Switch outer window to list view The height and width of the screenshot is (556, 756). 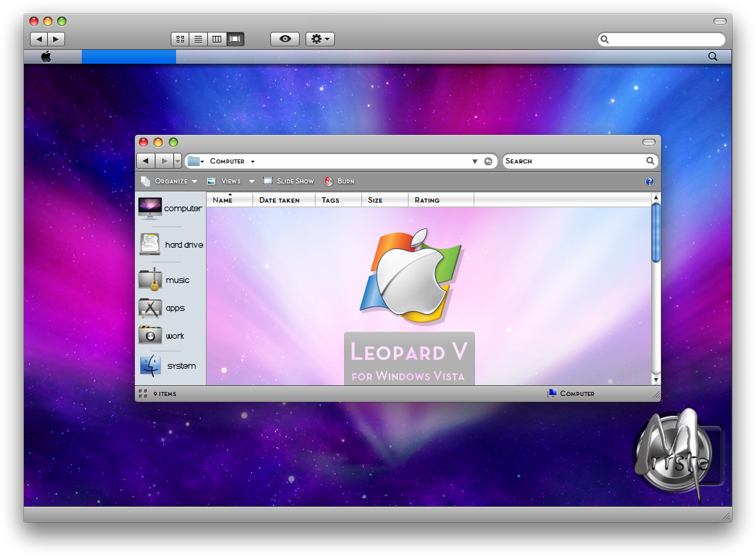click(198, 39)
